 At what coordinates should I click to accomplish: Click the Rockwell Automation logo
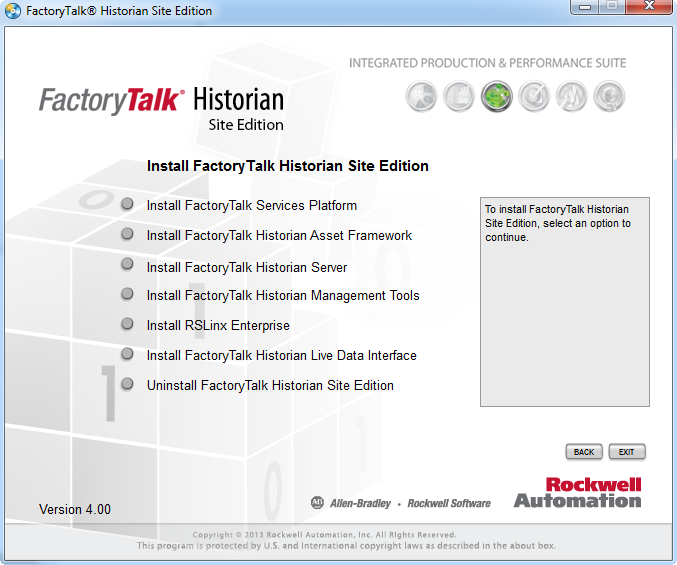578,492
